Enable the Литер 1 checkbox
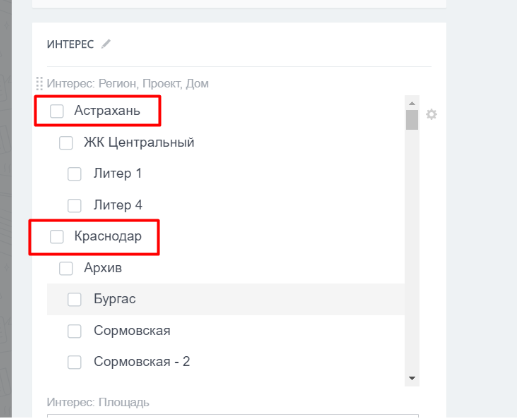529x418 pixels. pyautogui.click(x=74, y=174)
